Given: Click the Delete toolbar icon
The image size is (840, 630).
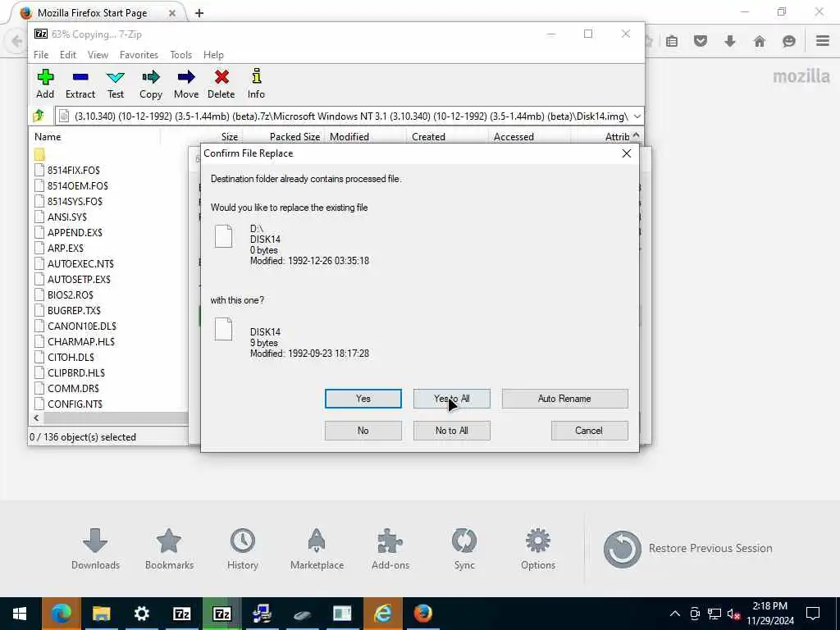Looking at the screenshot, I should [x=221, y=84].
